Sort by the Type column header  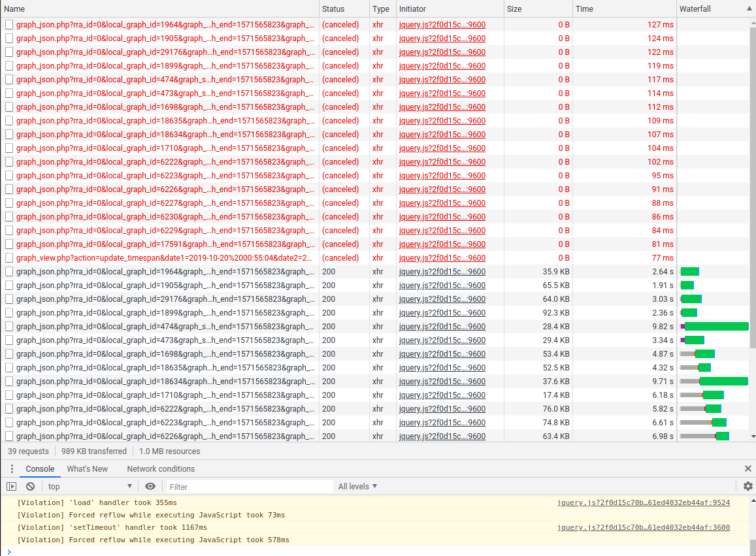(x=382, y=8)
